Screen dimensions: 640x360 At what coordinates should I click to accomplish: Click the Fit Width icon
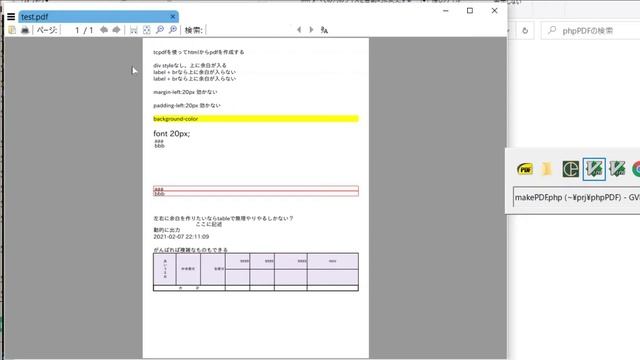[x=133, y=30]
